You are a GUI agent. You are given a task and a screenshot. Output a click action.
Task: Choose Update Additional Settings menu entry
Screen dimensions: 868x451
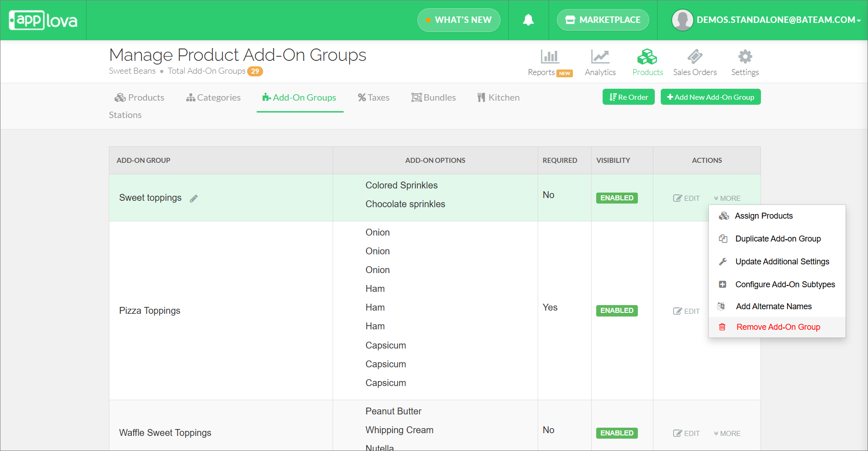(777, 262)
